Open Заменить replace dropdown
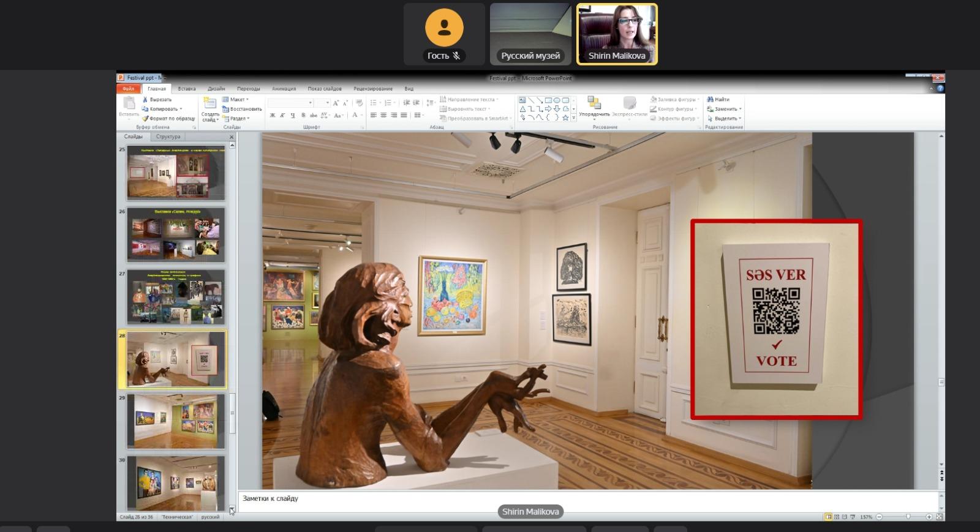This screenshot has height=532, width=980. tap(725, 109)
